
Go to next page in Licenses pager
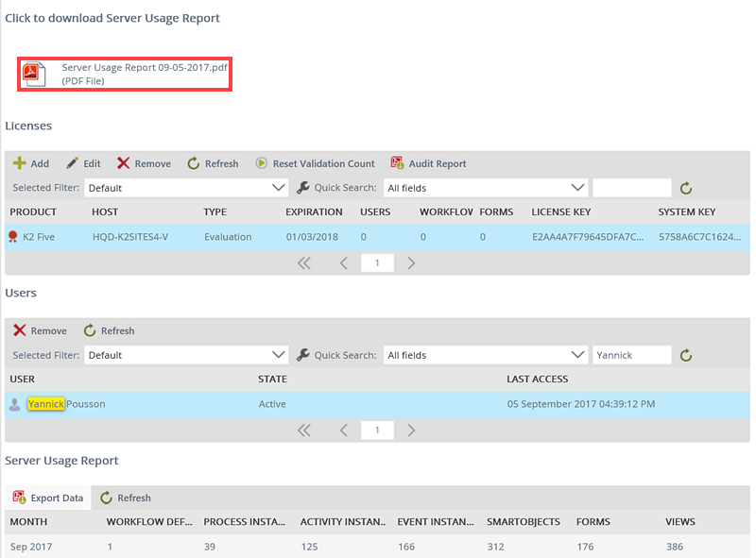[x=411, y=263]
